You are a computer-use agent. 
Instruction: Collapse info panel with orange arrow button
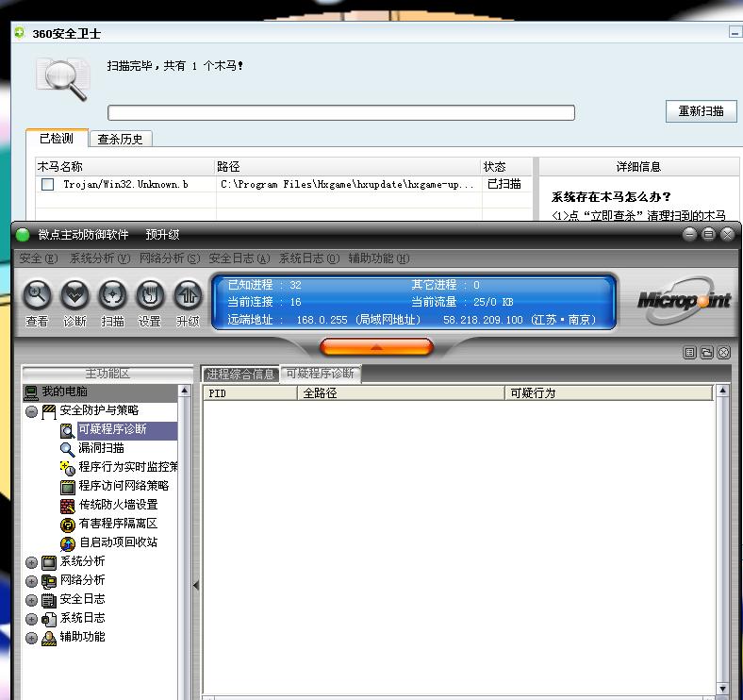[377, 347]
